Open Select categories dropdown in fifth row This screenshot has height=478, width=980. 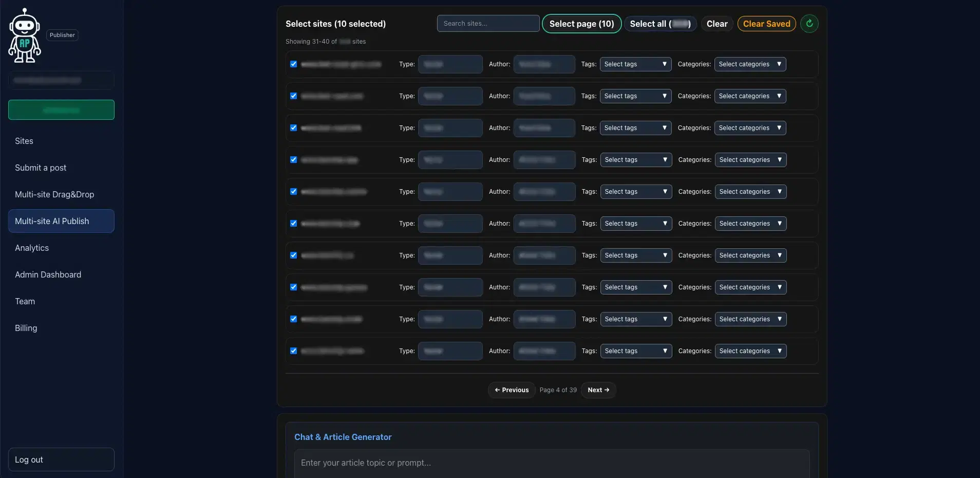point(750,192)
